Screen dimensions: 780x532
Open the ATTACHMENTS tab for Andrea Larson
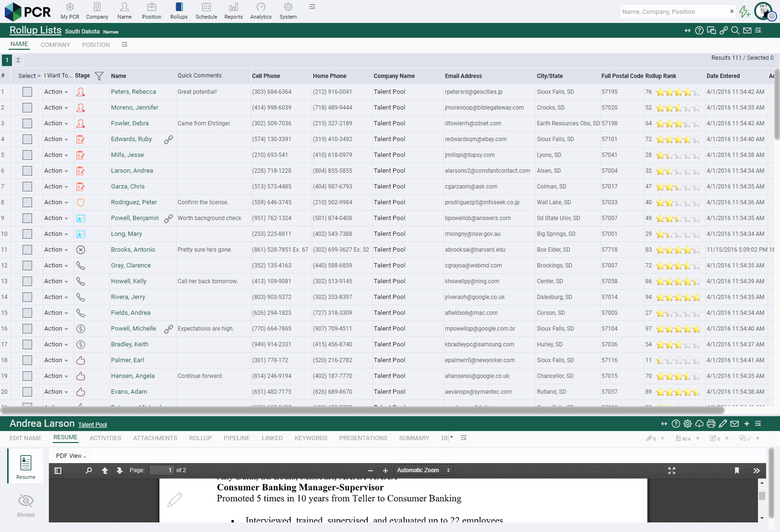(x=155, y=438)
